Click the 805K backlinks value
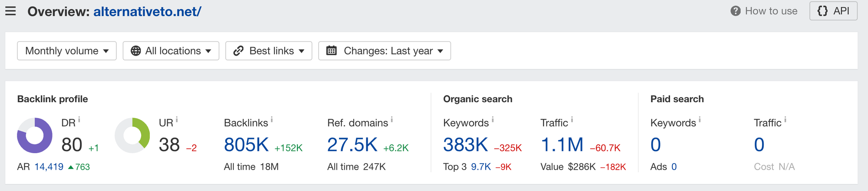Image resolution: width=868 pixels, height=191 pixels. pyautogui.click(x=246, y=145)
